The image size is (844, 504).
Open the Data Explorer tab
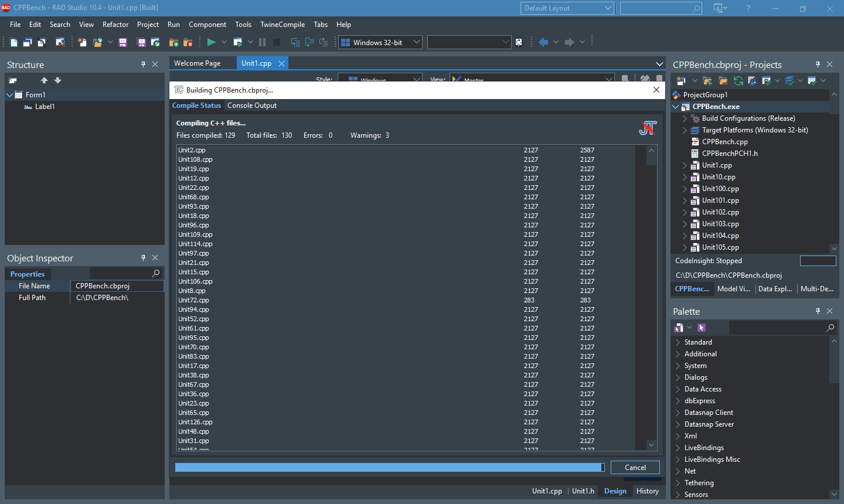pyautogui.click(x=775, y=289)
